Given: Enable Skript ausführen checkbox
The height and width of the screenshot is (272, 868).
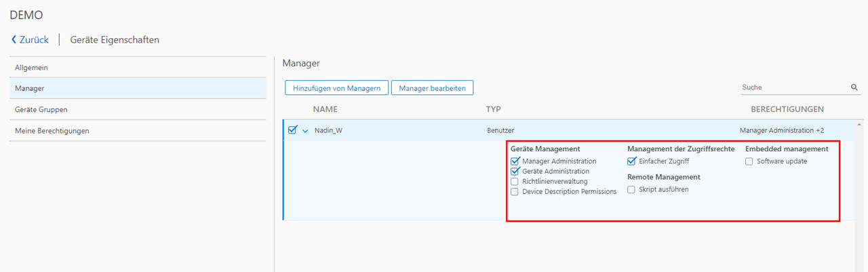Looking at the screenshot, I should coord(631,190).
